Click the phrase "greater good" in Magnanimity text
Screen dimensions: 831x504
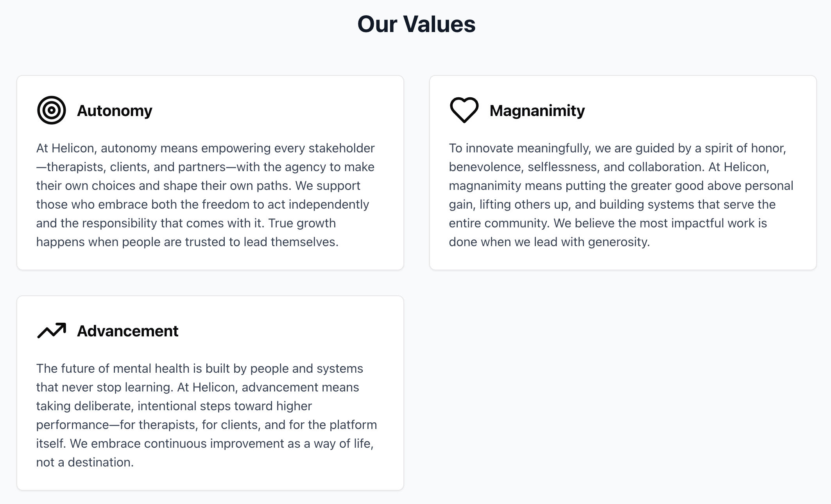(667, 186)
